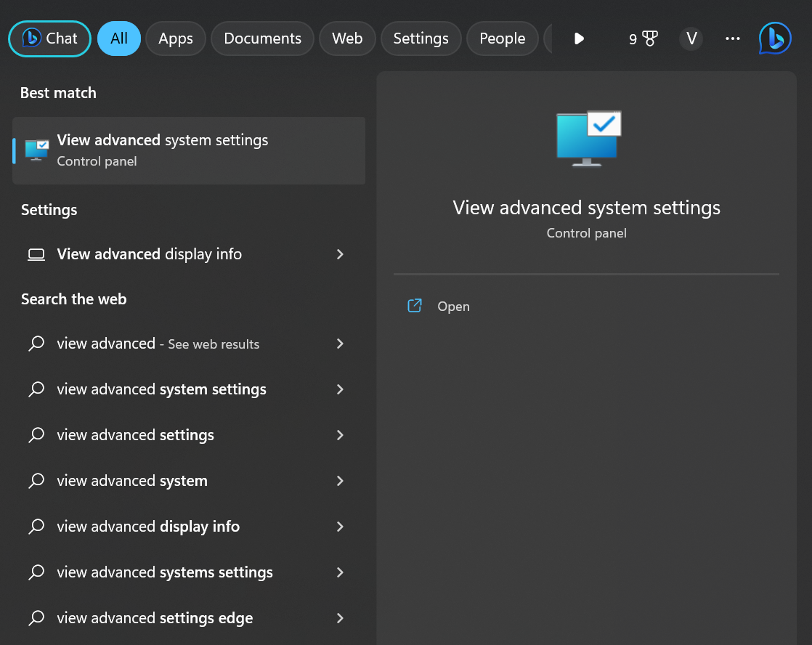The height and width of the screenshot is (645, 812).
Task: Click the Microsoft Rewards trophy icon
Action: coord(649,39)
